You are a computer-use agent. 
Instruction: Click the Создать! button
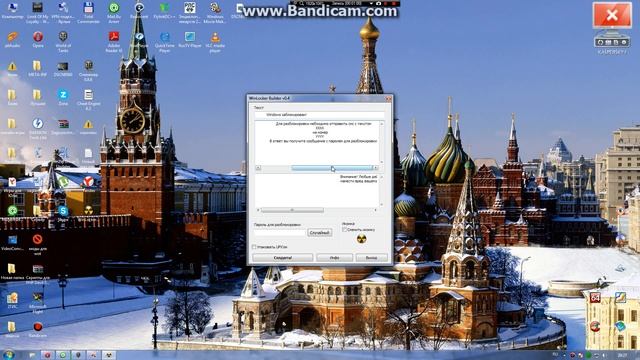pos(282,258)
